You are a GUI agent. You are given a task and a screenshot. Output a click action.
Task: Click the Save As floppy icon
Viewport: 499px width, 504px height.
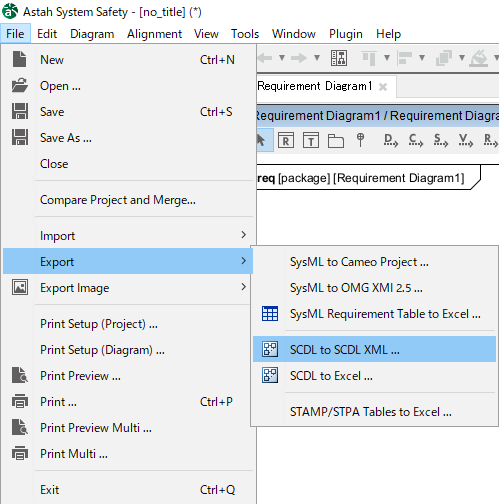coord(20,137)
